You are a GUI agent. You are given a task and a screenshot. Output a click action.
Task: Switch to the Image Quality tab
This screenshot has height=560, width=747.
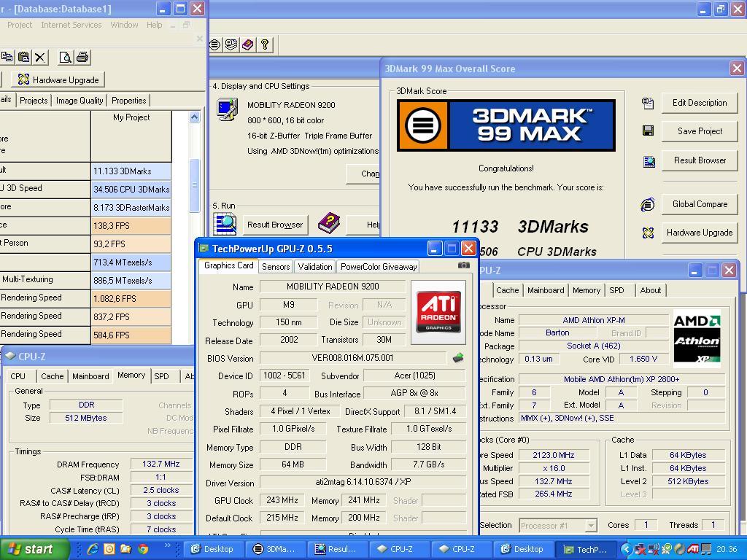pos(80,101)
